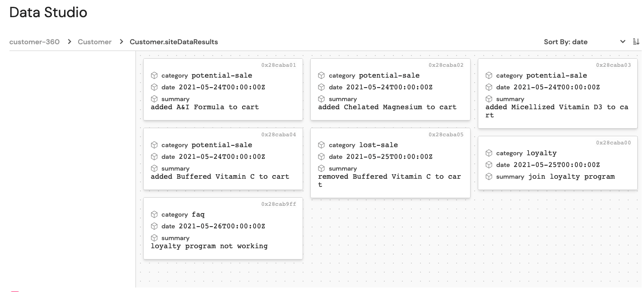The image size is (644, 292).
Task: Click first breadcrumb separator chevron
Action: click(70, 42)
